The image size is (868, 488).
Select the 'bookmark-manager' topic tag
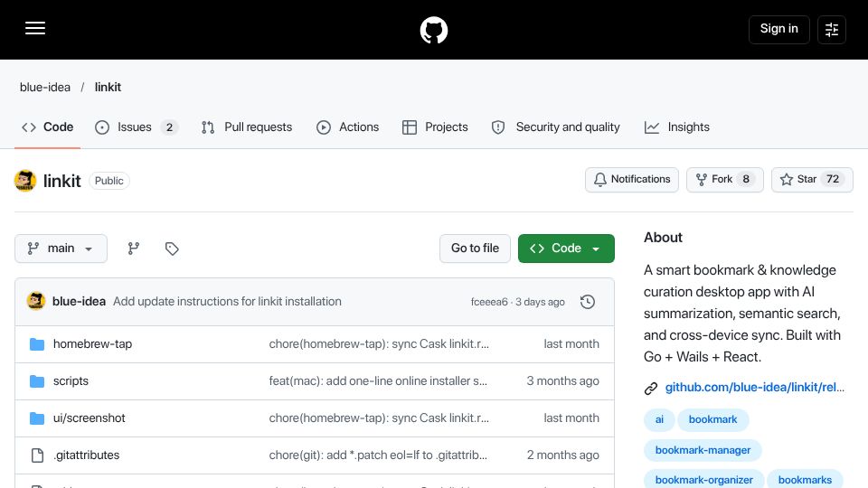(703, 450)
